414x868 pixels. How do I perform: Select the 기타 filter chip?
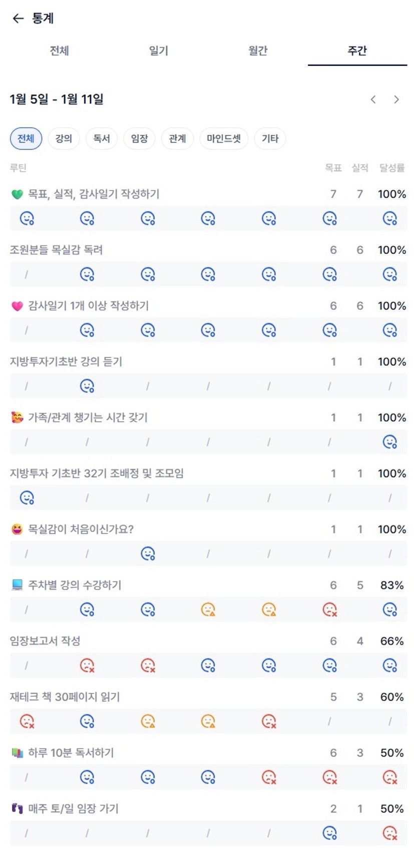[x=270, y=138]
